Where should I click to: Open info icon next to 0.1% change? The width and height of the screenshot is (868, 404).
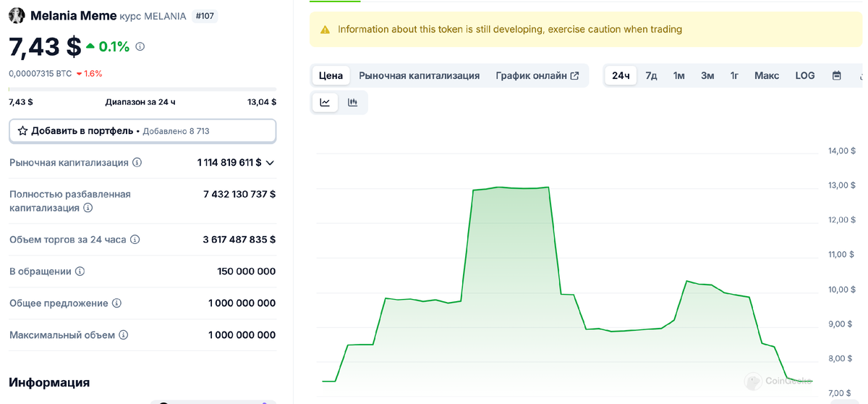click(140, 46)
